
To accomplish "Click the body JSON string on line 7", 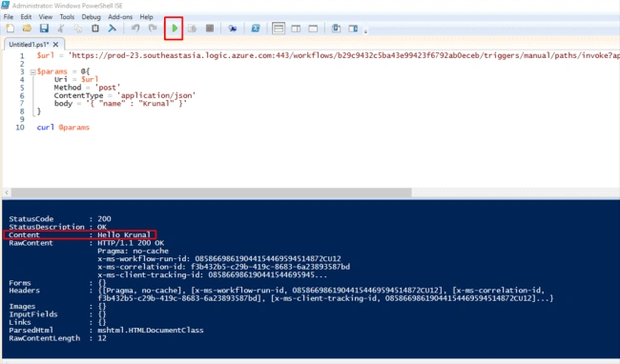I will (136, 104).
